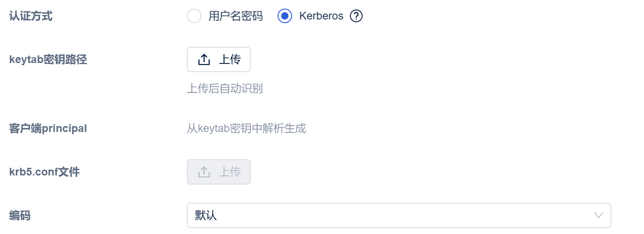Click the Kerberos option label text
Screen dimensions: 644x234
tap(321, 16)
